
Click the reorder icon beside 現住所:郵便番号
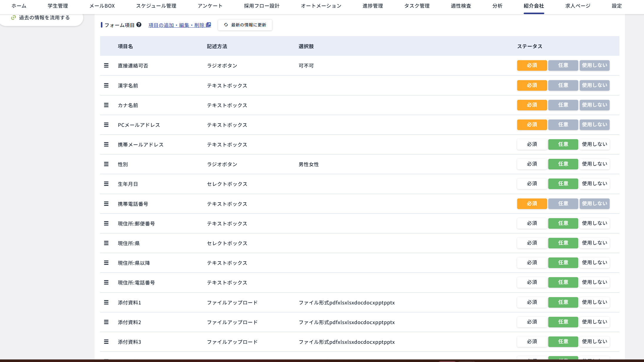(106, 223)
